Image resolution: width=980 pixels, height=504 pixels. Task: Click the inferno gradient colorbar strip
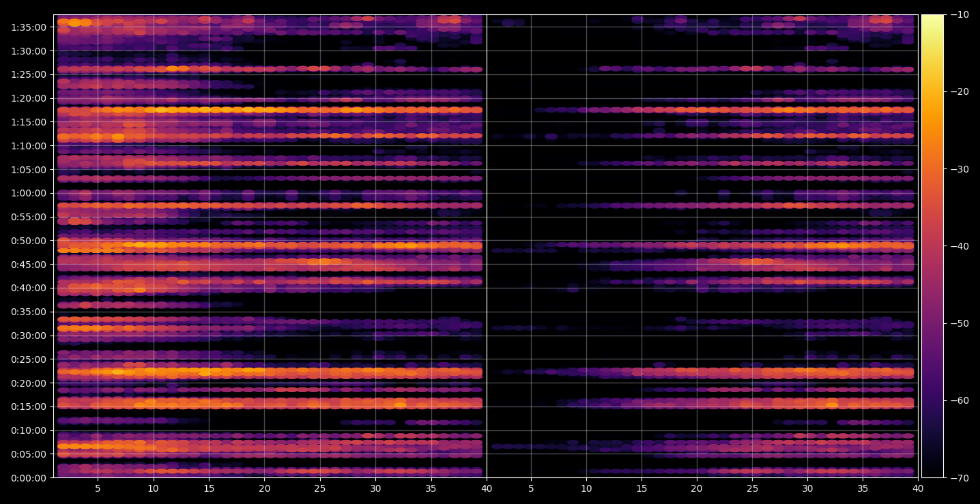click(x=932, y=246)
